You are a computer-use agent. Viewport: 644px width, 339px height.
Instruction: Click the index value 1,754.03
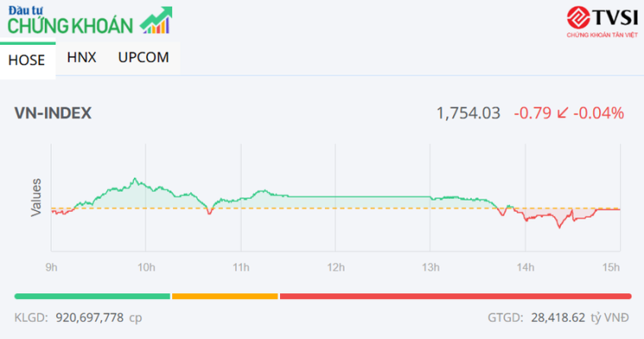click(x=468, y=113)
